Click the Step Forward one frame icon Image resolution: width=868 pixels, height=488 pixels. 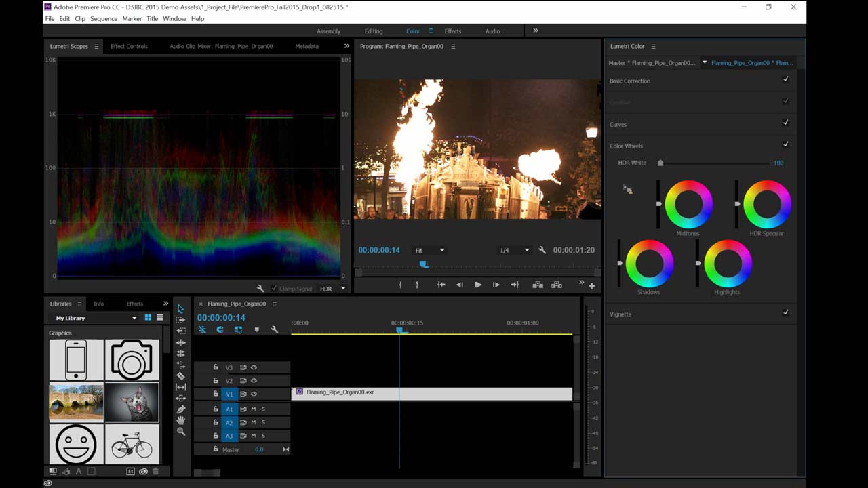[496, 285]
